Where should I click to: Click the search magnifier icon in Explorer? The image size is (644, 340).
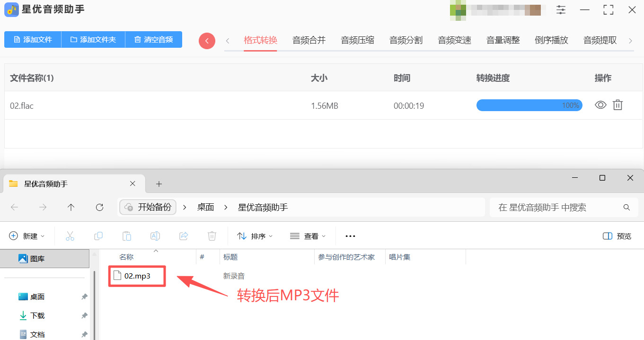coord(626,207)
